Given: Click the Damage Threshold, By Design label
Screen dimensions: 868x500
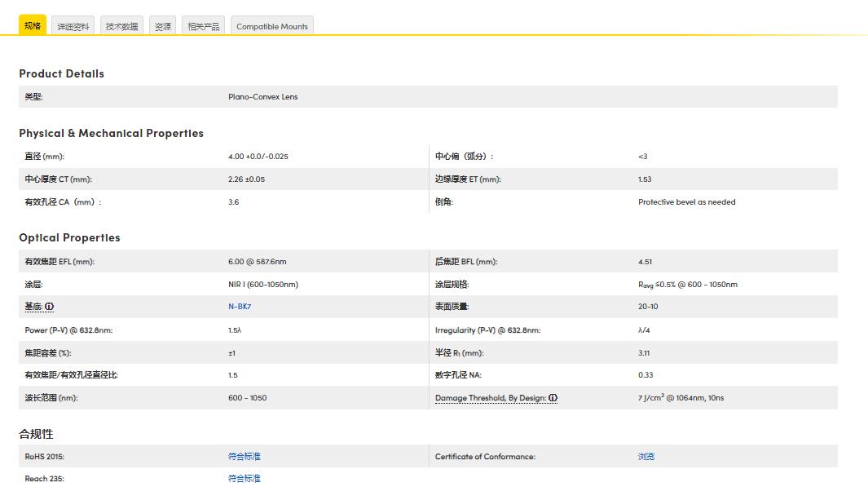Looking at the screenshot, I should pos(490,398).
